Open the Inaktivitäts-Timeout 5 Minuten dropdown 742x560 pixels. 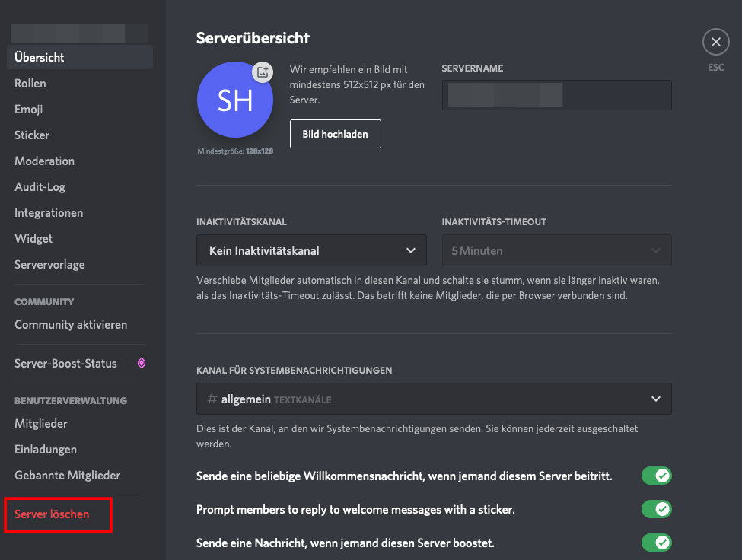[556, 250]
